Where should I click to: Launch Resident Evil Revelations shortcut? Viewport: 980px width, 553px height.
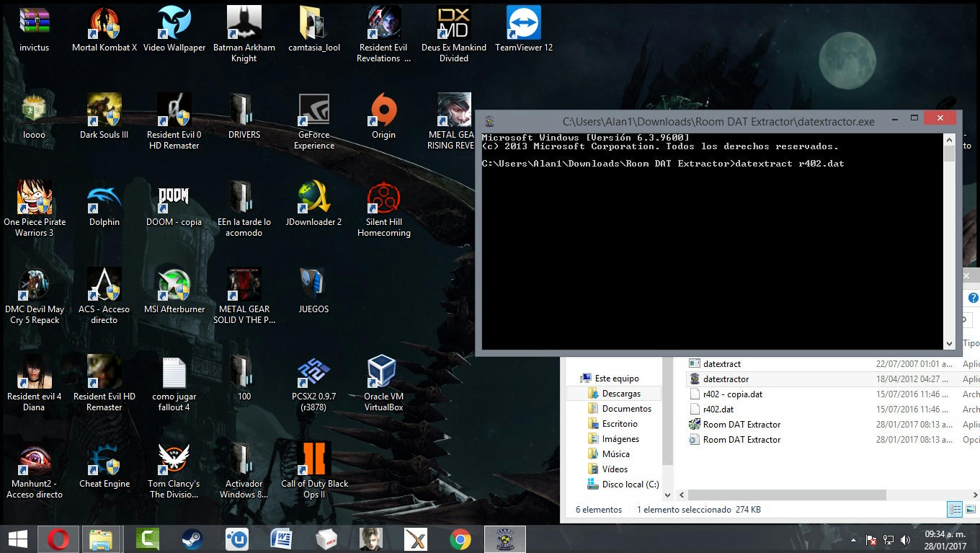(x=384, y=35)
